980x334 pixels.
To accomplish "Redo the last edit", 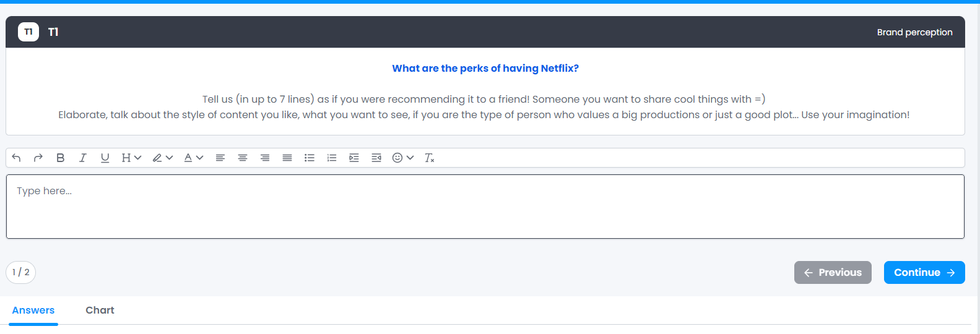I will [38, 158].
